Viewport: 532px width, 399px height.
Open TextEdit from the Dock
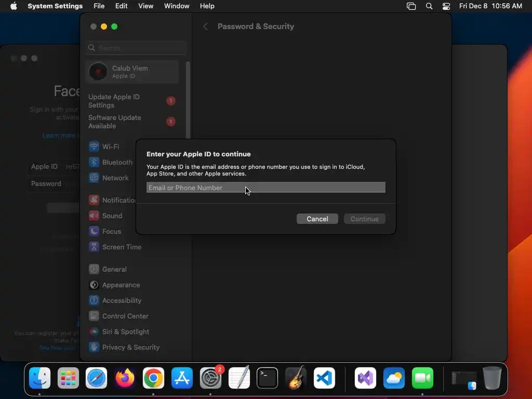point(239,378)
